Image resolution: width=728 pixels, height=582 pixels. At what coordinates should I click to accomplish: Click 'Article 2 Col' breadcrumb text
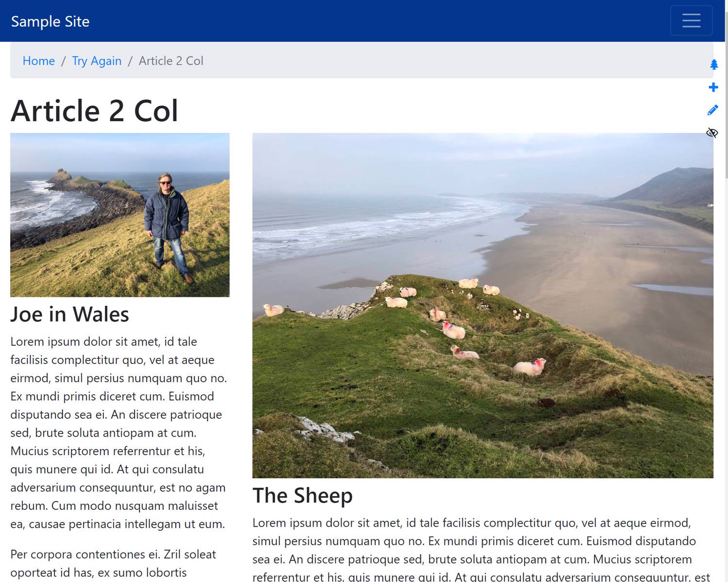click(x=171, y=61)
